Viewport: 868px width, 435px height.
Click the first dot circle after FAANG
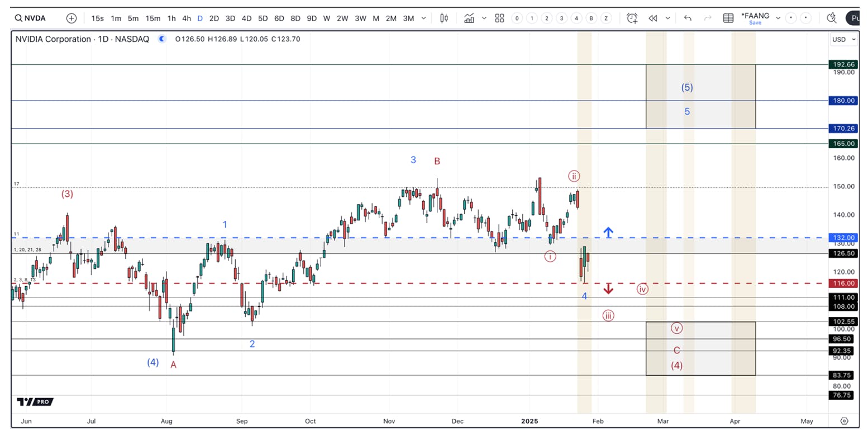791,18
